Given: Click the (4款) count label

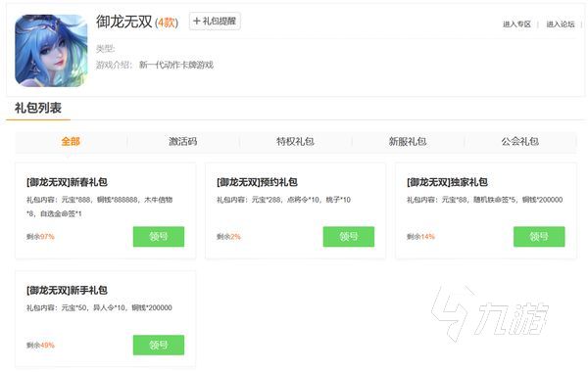Looking at the screenshot, I should point(167,23).
